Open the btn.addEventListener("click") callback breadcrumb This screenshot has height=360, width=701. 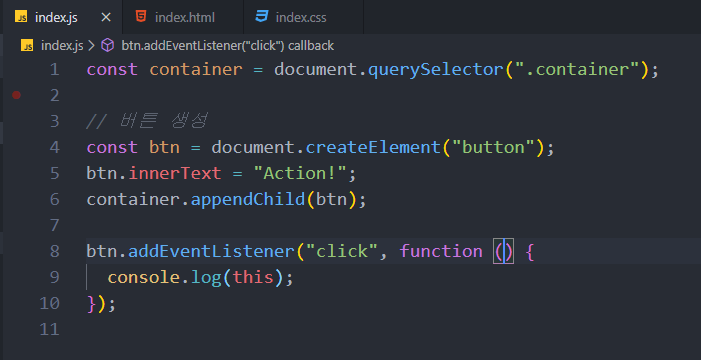click(228, 46)
